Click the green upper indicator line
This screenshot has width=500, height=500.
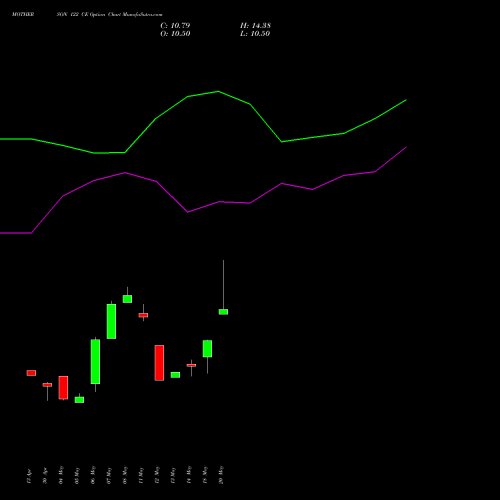click(219, 92)
